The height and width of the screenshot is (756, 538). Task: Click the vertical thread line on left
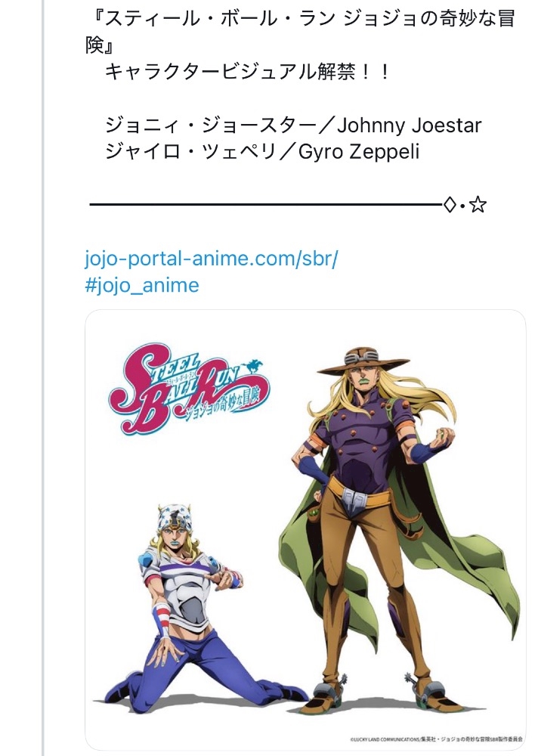[44, 378]
